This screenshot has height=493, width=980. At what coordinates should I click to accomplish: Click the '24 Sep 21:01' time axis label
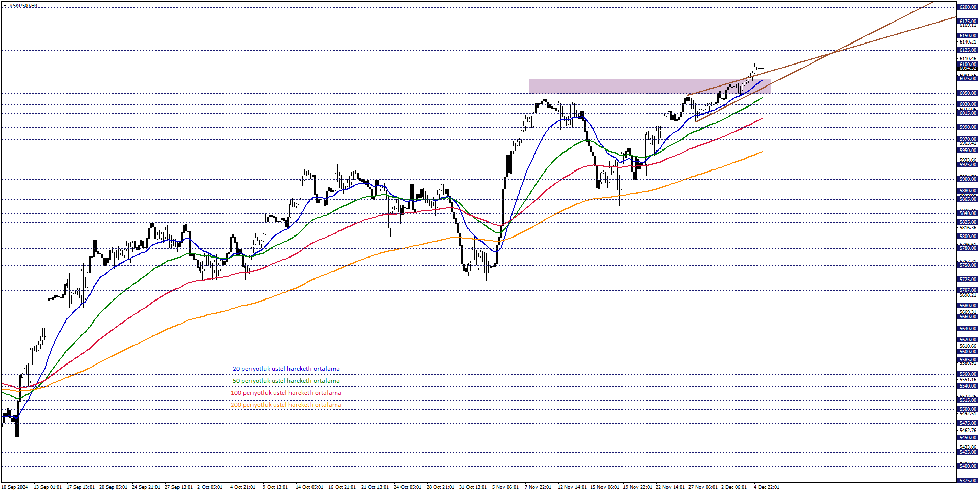[146, 487]
